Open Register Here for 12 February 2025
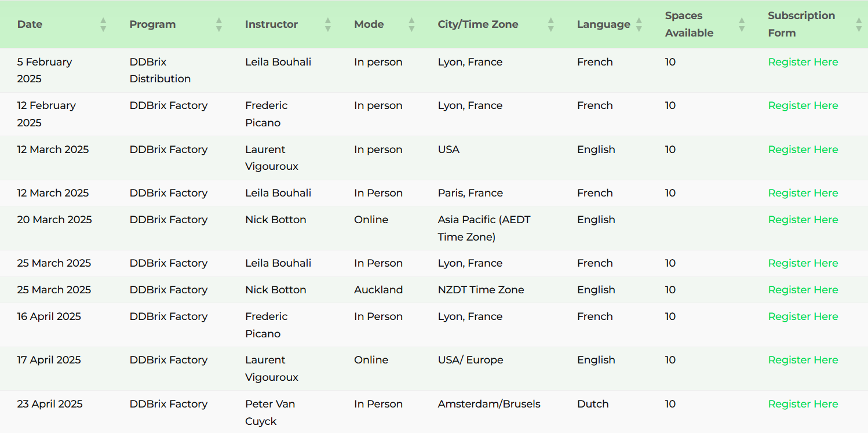Image resolution: width=868 pixels, height=433 pixels. (x=803, y=105)
